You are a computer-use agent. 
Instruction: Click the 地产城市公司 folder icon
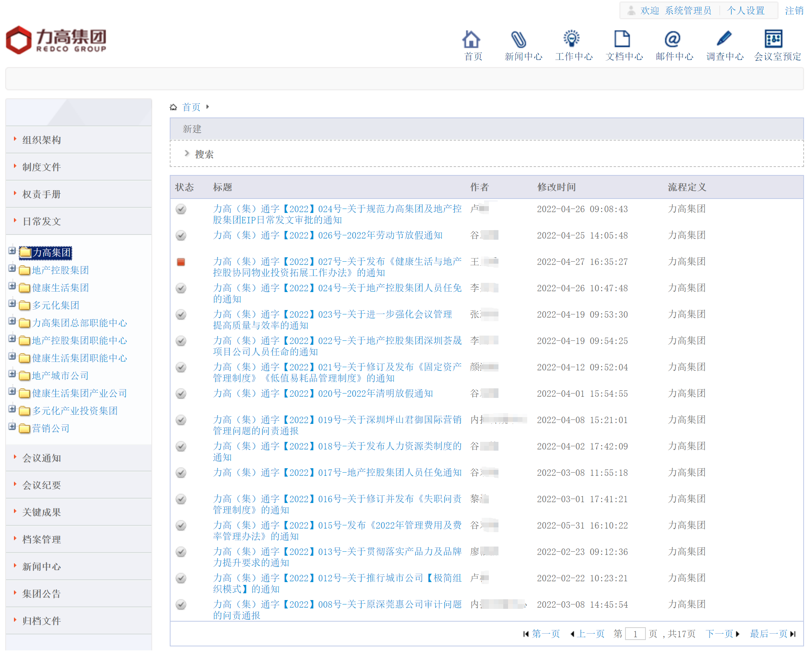click(25, 376)
